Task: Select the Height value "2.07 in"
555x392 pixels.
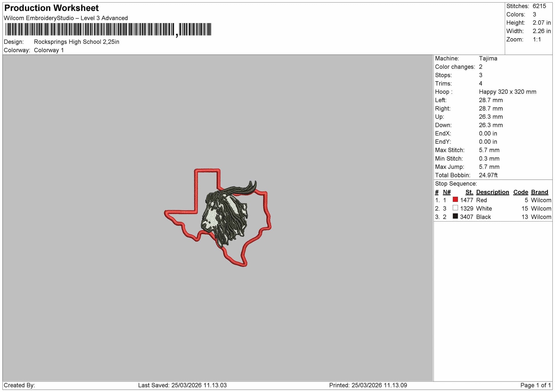Action: point(542,23)
